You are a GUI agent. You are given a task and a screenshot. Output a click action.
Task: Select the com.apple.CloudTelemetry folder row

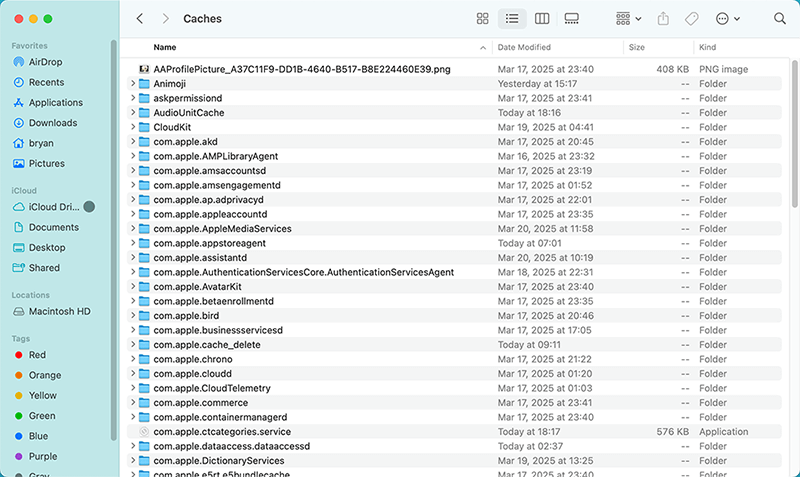(x=454, y=388)
